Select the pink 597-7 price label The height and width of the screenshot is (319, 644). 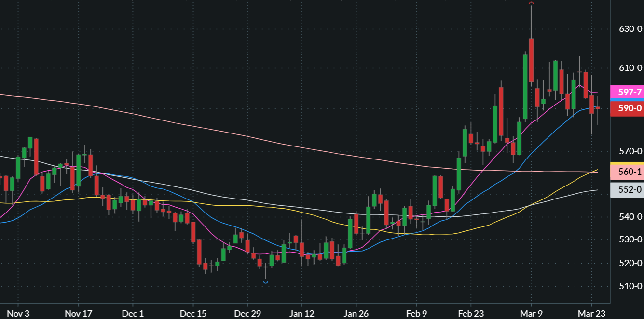pyautogui.click(x=627, y=92)
